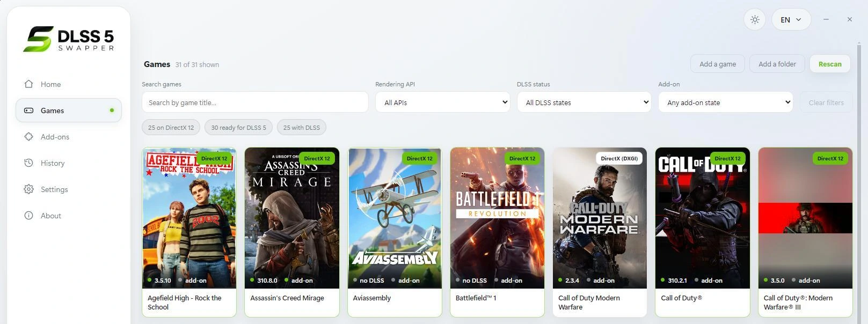Click the Rescan button
This screenshot has height=324, width=868.
click(830, 64)
